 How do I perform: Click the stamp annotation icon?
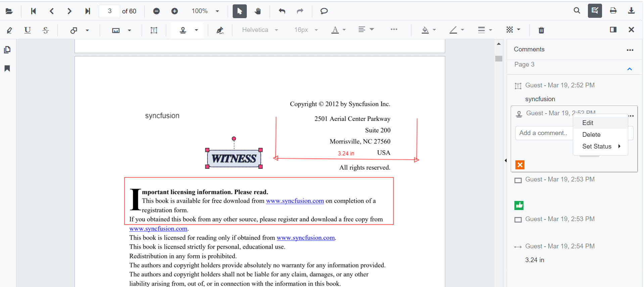tap(183, 30)
